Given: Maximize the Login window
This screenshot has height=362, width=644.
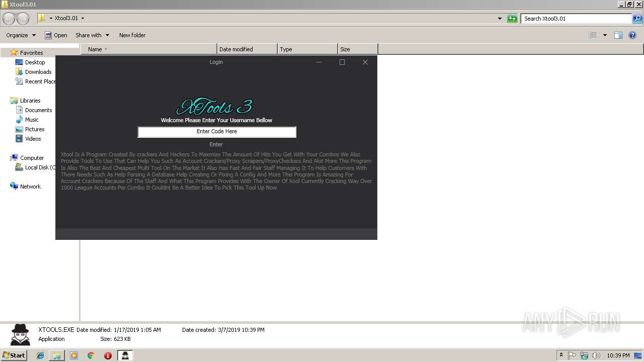Looking at the screenshot, I should click(x=342, y=62).
